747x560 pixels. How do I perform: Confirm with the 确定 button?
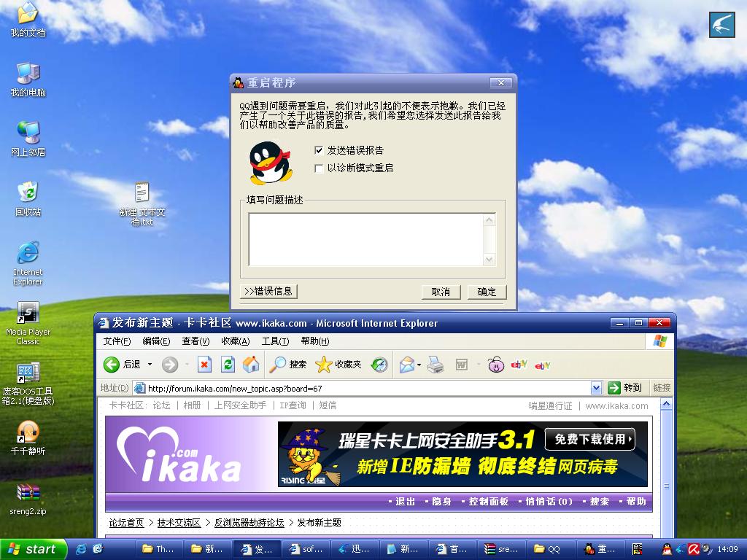click(x=487, y=292)
